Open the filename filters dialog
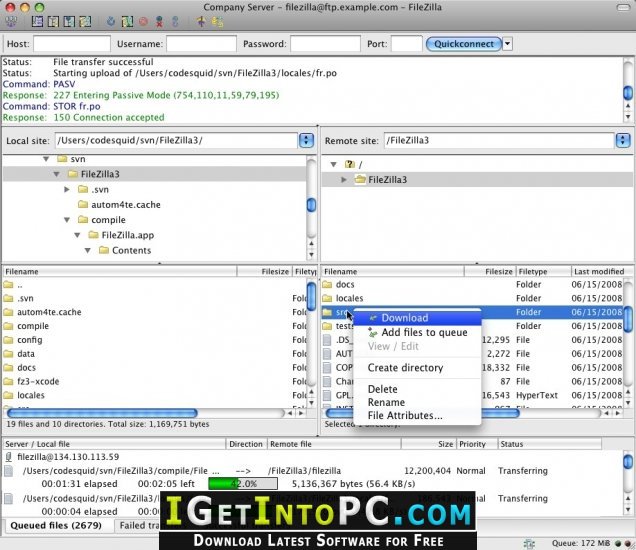The height and width of the screenshot is (550, 636). coord(201,21)
